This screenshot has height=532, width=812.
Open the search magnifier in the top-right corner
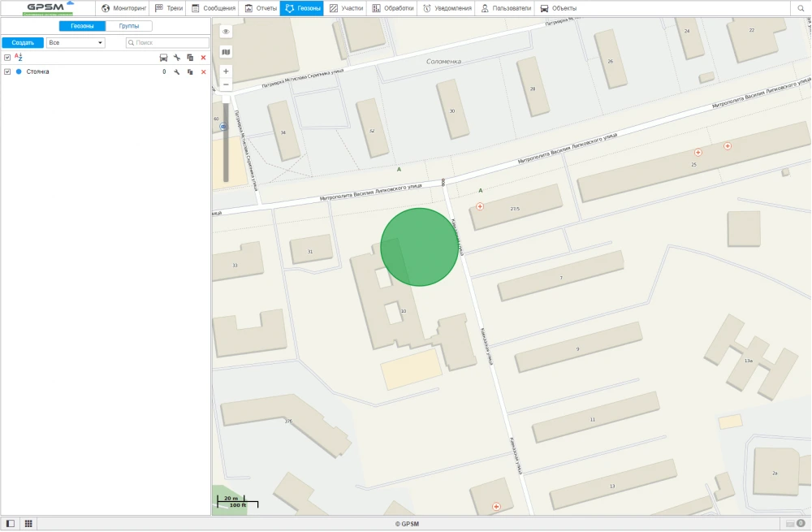click(x=800, y=8)
